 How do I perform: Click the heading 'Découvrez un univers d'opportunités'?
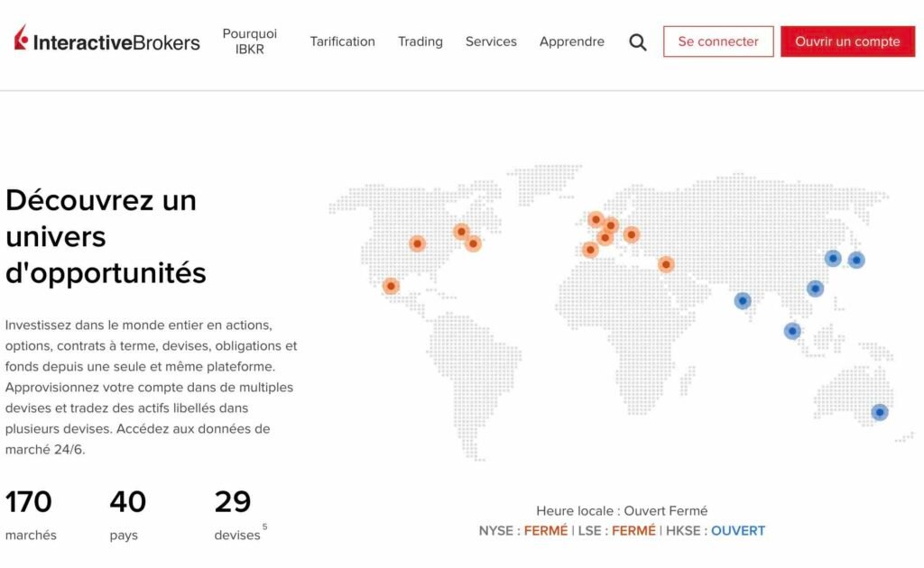click(x=106, y=236)
